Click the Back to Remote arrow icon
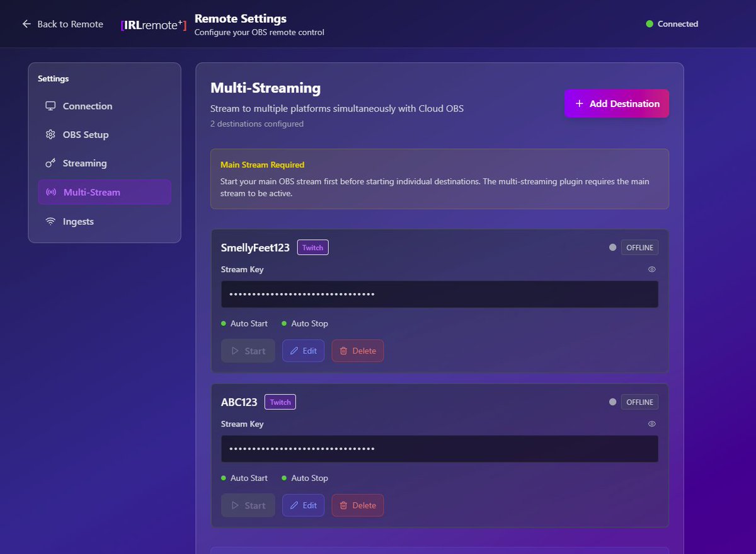Viewport: 756px width, 554px height. [x=26, y=24]
